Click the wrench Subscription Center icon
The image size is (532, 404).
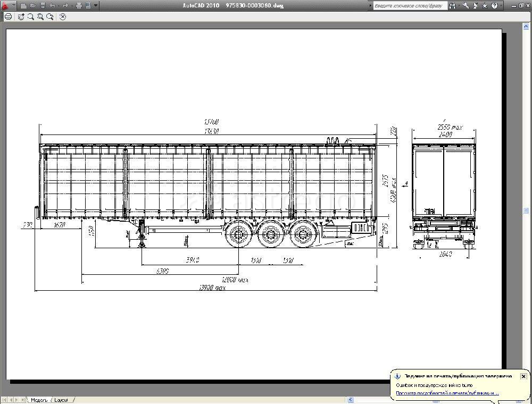tap(466, 5)
